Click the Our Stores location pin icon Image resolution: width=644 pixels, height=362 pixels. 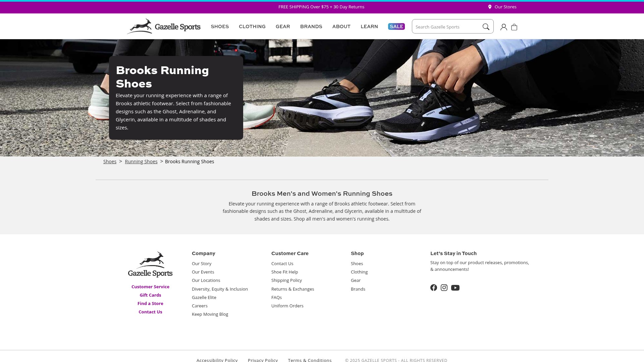(490, 7)
